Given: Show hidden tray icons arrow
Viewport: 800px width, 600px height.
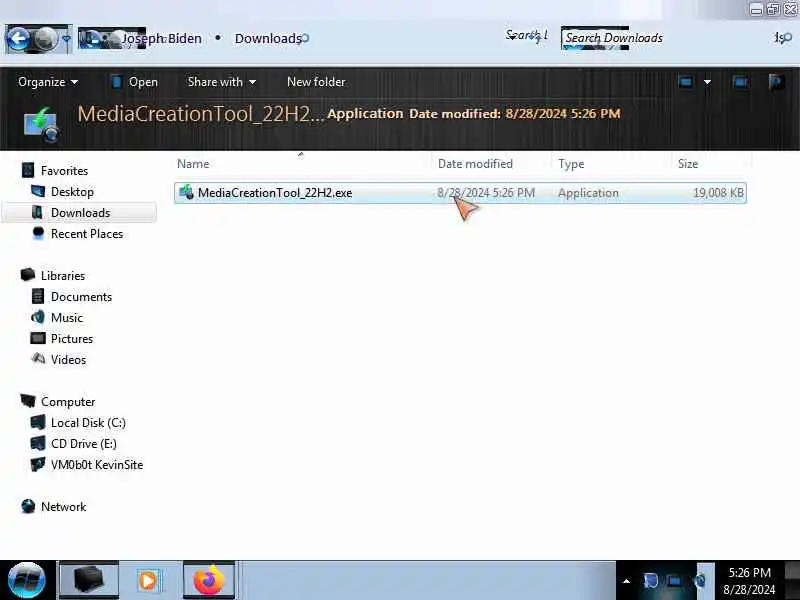Looking at the screenshot, I should tap(626, 581).
